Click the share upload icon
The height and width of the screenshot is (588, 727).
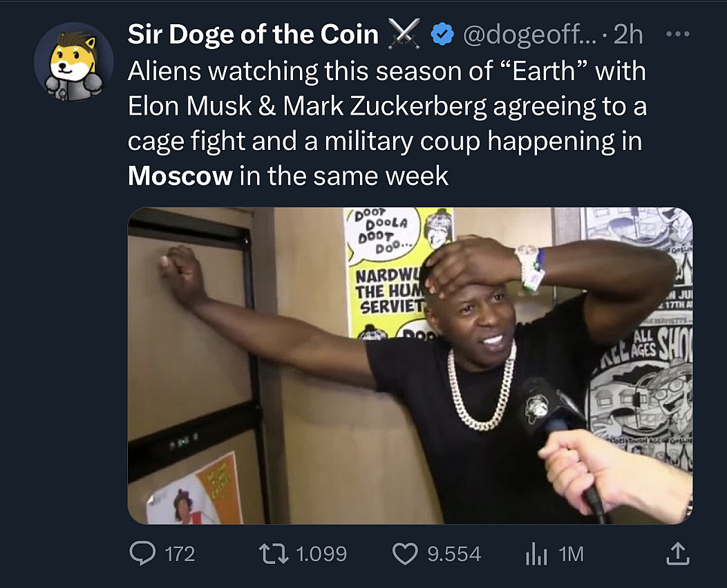[677, 552]
